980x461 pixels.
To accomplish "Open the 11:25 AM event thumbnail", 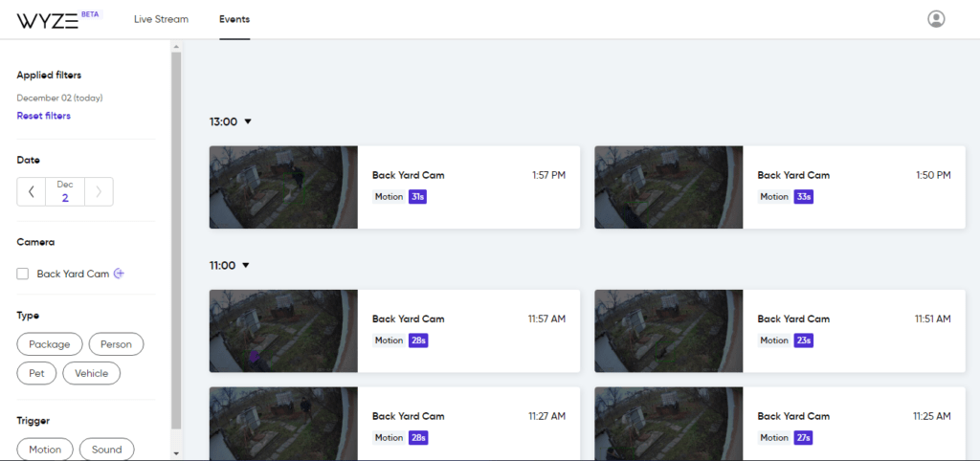I will (x=669, y=424).
